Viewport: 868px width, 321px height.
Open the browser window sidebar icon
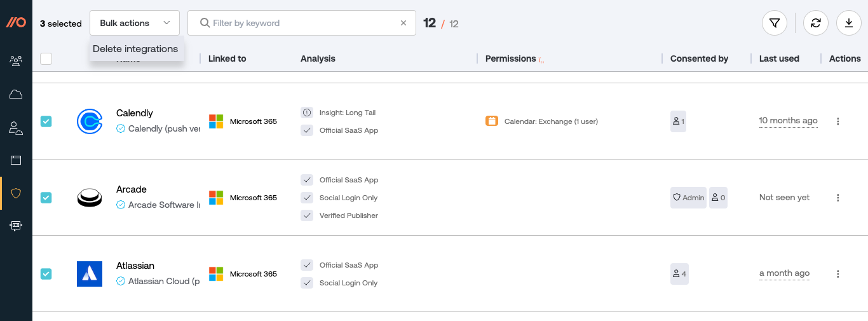tap(16, 160)
